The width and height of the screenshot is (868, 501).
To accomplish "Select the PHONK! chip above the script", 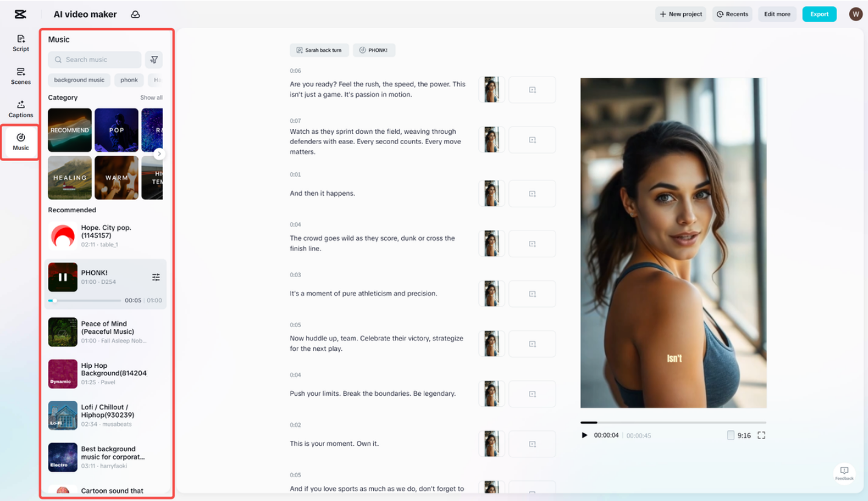I will [x=374, y=50].
